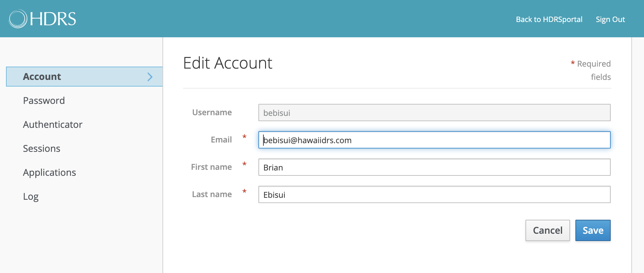Click the Required fields note
Viewport: 644px width, 273px height.
pos(591,70)
